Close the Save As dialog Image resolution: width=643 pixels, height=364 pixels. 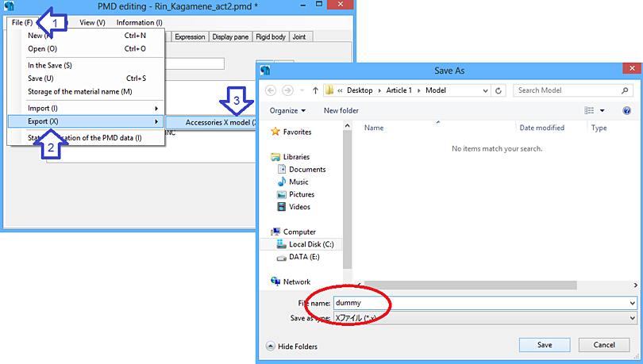pyautogui.click(x=632, y=68)
